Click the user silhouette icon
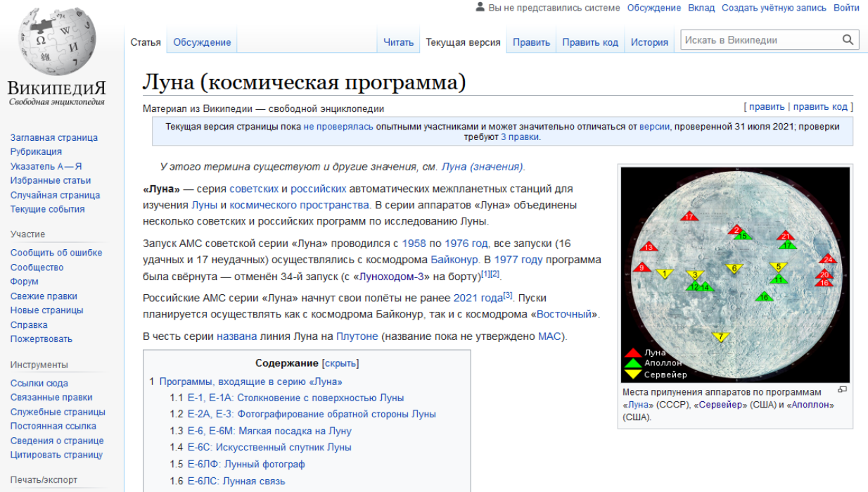The width and height of the screenshot is (868, 492). 480,8
